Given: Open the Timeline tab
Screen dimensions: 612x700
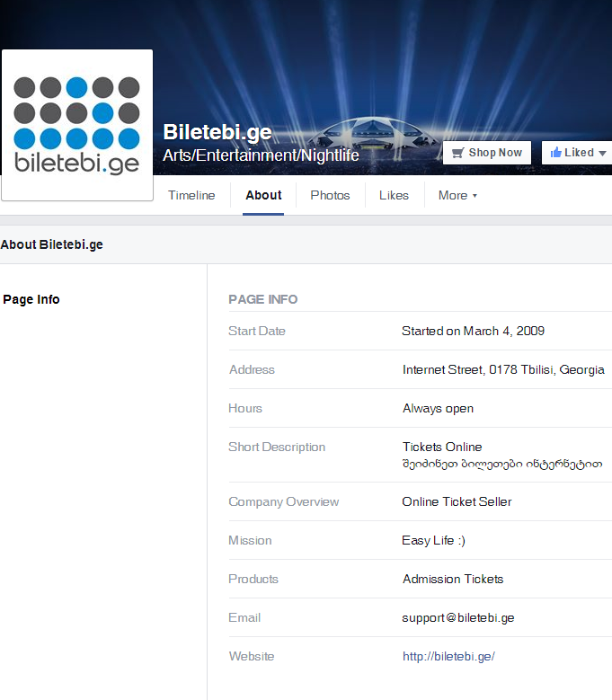Looking at the screenshot, I should pyautogui.click(x=191, y=196).
